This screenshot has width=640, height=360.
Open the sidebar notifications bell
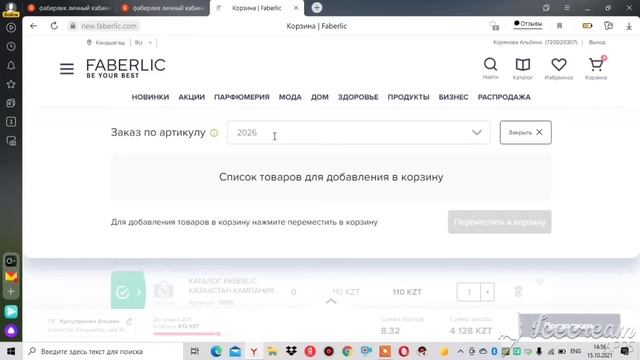[x=11, y=65]
